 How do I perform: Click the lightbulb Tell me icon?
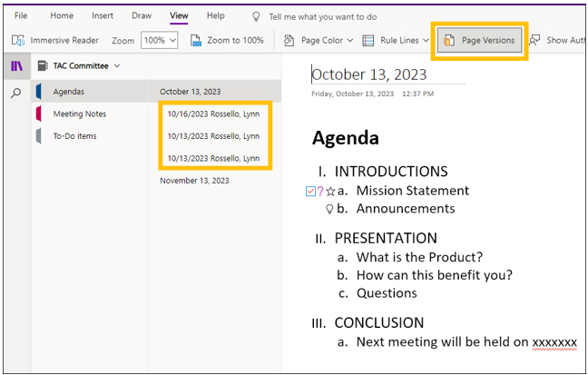(x=256, y=16)
